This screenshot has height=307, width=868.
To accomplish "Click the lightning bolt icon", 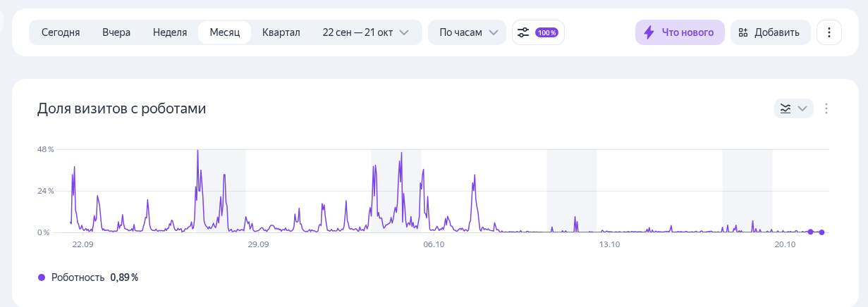I will 649,32.
